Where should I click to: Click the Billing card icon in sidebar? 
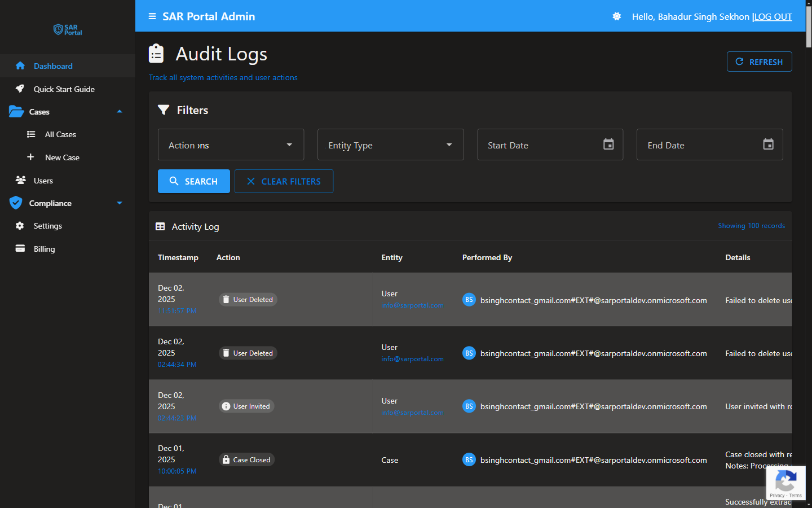pos(20,248)
